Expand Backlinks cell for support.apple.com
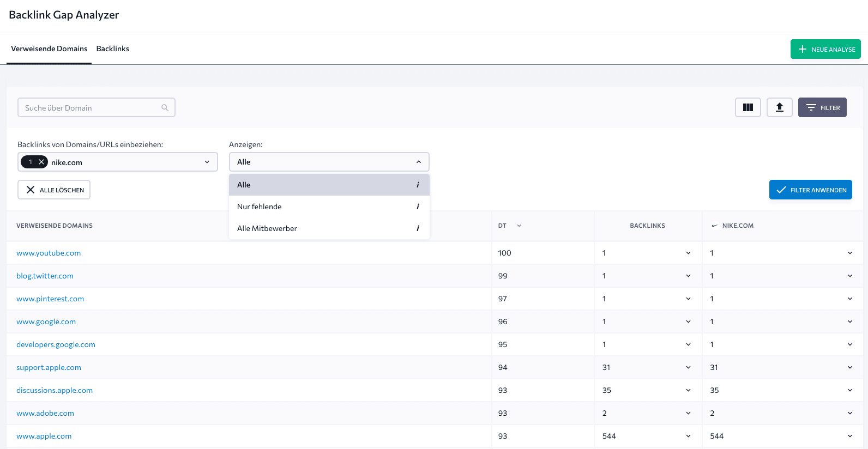The width and height of the screenshot is (868, 449). (x=688, y=367)
